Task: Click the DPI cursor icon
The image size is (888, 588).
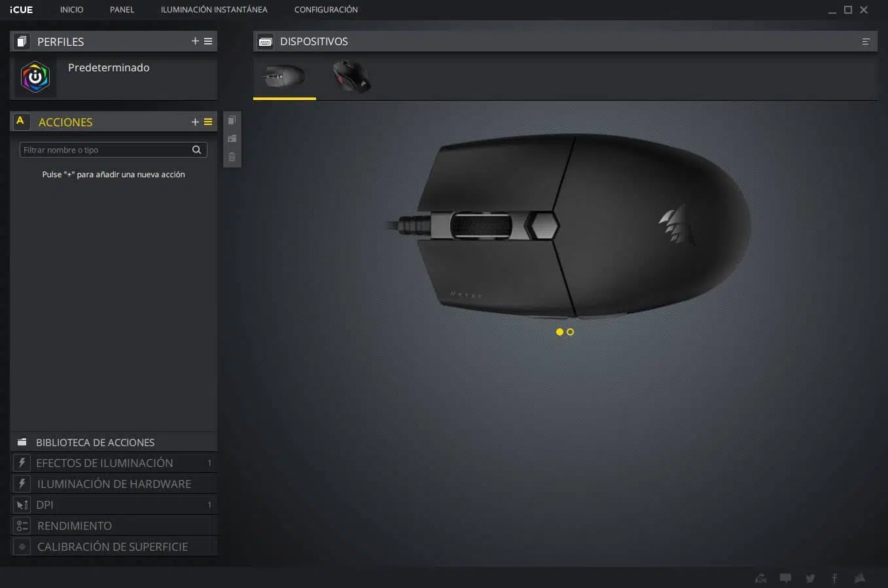Action: tap(22, 505)
